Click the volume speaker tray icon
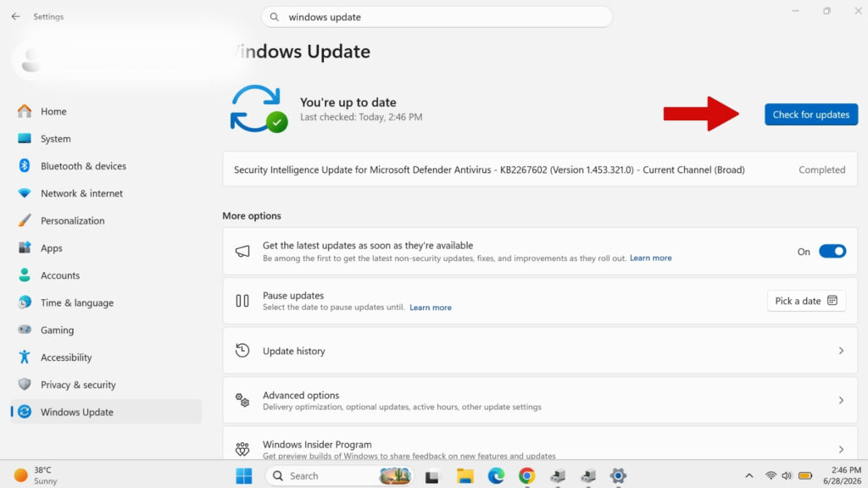 (x=787, y=476)
